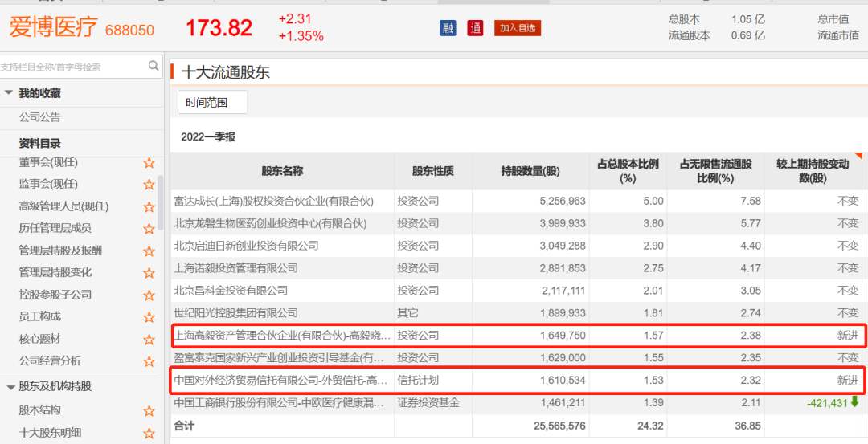Click the 2022一季报 period label
Image resolution: width=868 pixels, height=444 pixels.
pyautogui.click(x=208, y=137)
